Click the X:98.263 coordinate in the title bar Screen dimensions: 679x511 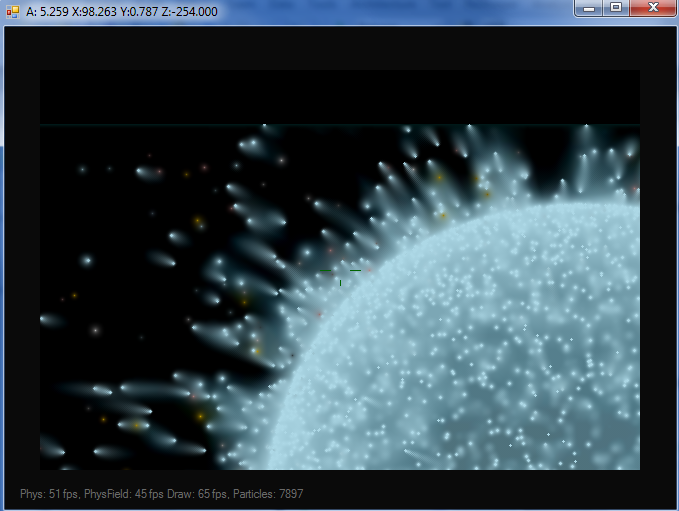pyautogui.click(x=94, y=11)
